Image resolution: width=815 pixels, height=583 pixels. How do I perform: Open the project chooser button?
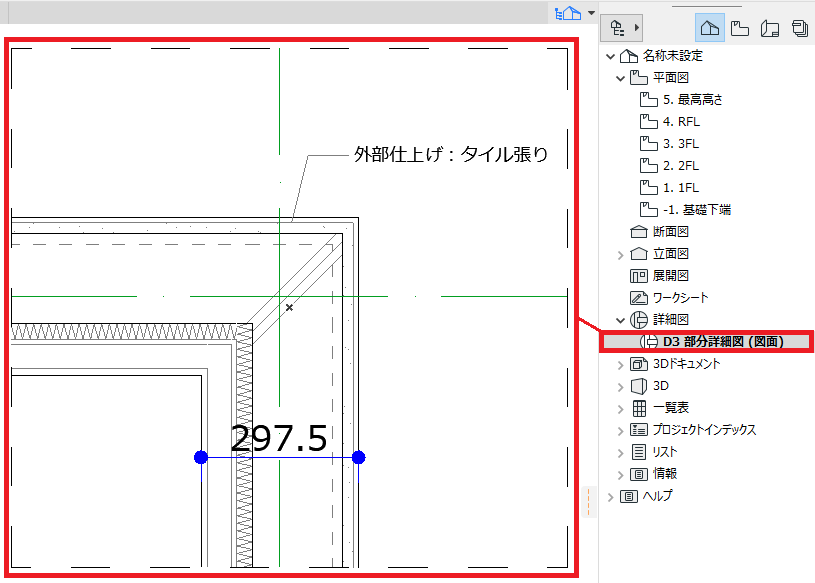click(x=622, y=28)
